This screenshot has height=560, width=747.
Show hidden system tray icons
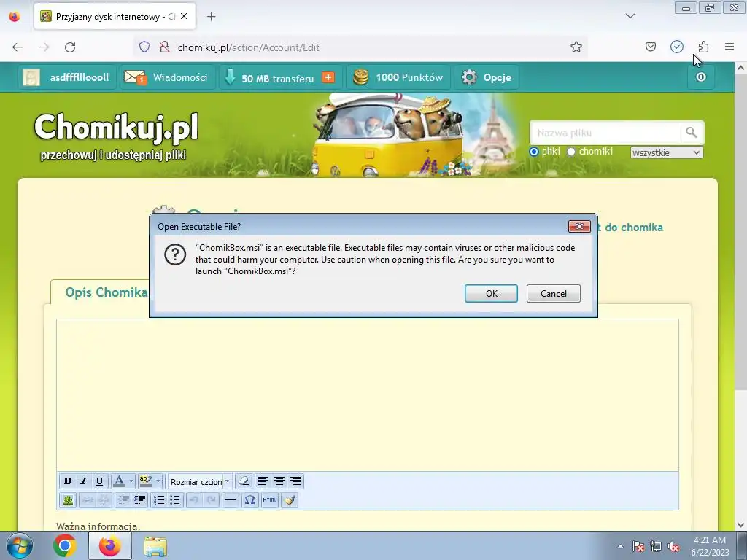620,546
